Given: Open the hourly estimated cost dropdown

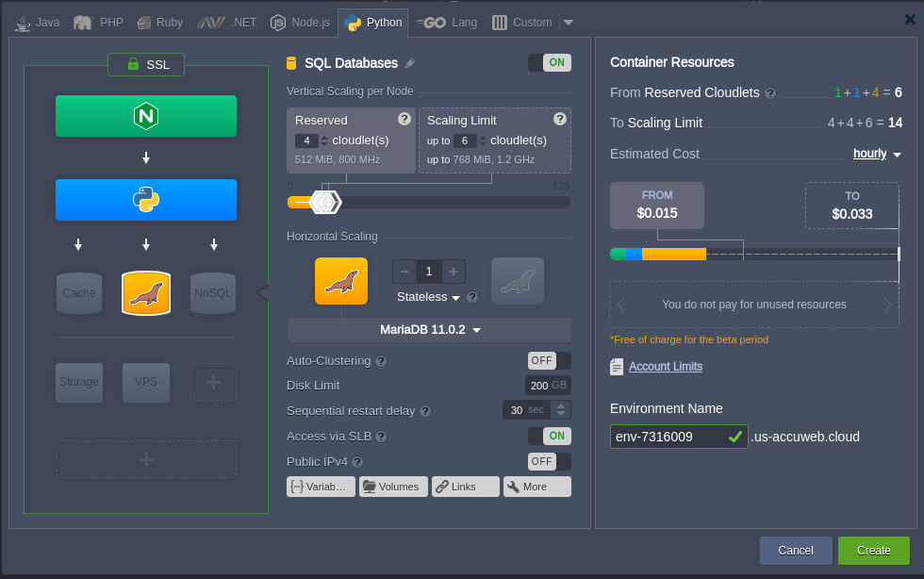Looking at the screenshot, I should [877, 154].
